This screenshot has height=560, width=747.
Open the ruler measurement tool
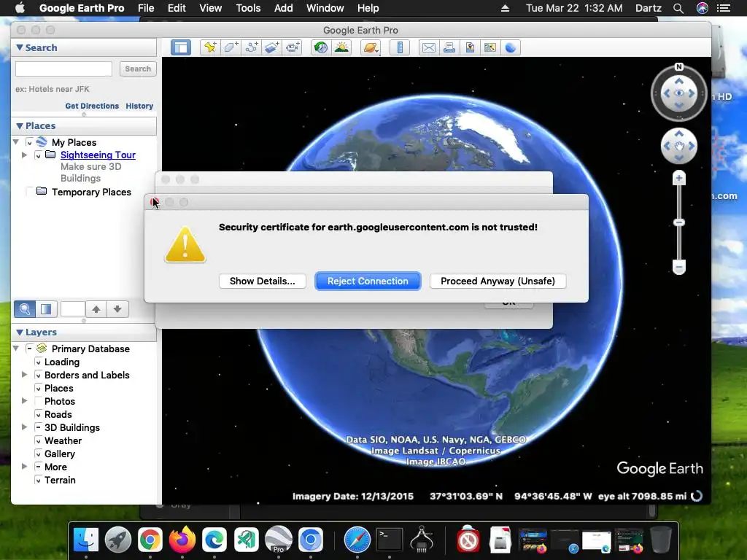pyautogui.click(x=400, y=47)
